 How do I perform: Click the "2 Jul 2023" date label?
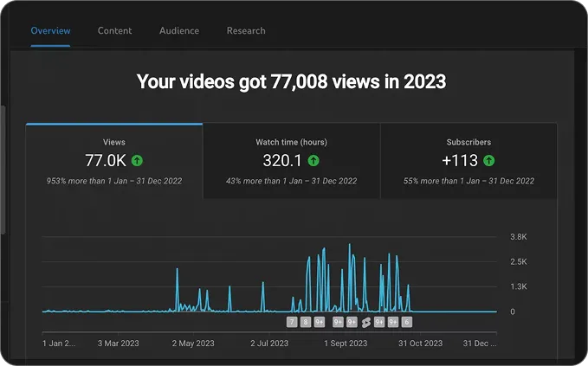coord(269,344)
